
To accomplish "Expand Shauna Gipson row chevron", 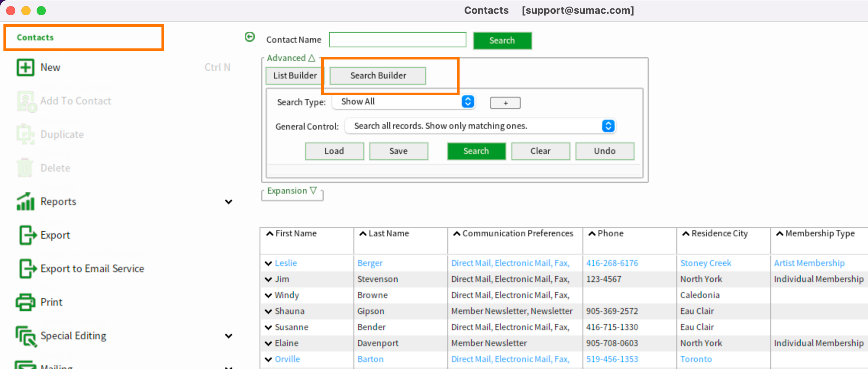I will 268,311.
